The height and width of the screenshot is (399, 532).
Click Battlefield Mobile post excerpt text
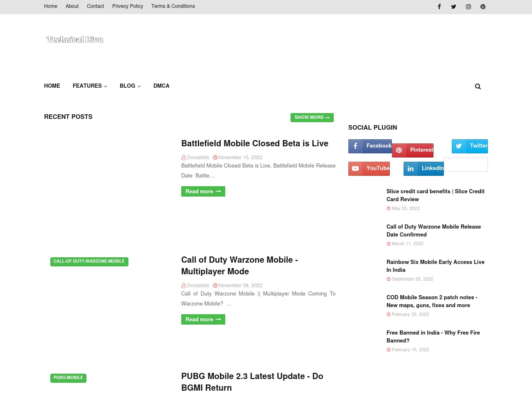click(x=258, y=171)
